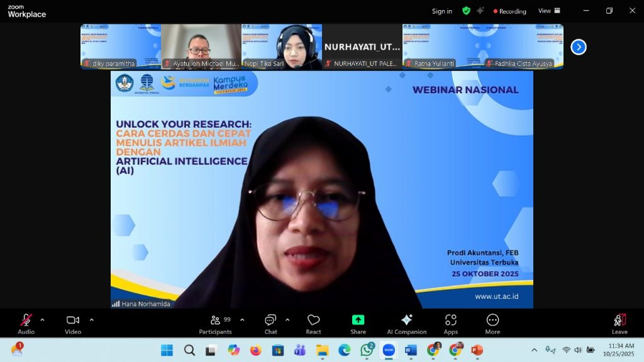Click the Leave meeting button
Image resolution: width=644 pixels, height=362 pixels.
tap(619, 323)
